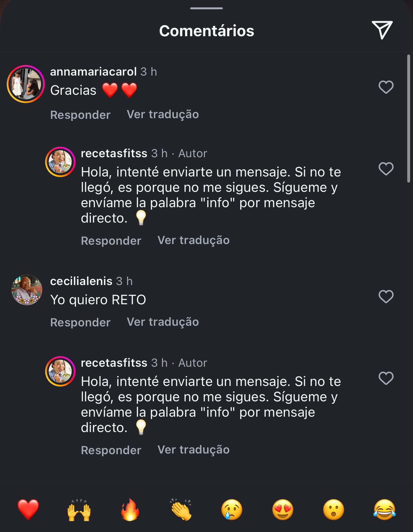This screenshot has width=413, height=532.
Task: Open cecilialenis's profile avatar
Action: (27, 290)
